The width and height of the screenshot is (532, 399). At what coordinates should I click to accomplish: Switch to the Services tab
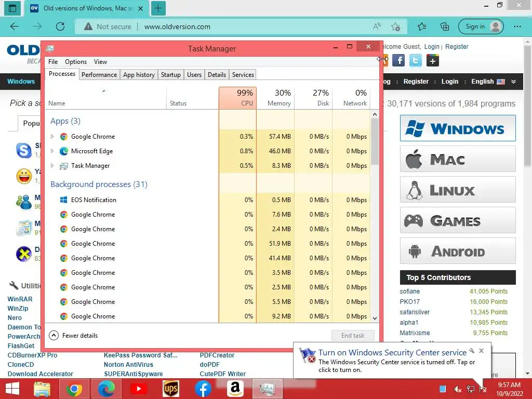[x=243, y=75]
